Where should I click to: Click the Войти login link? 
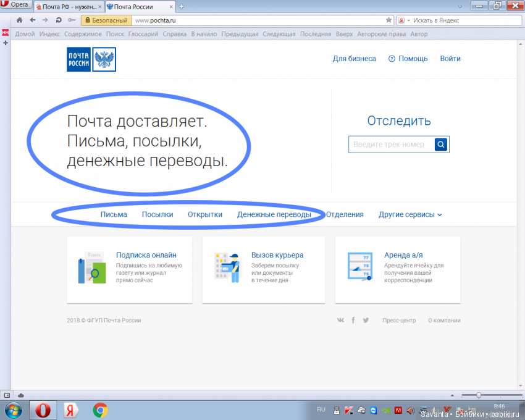click(x=450, y=59)
